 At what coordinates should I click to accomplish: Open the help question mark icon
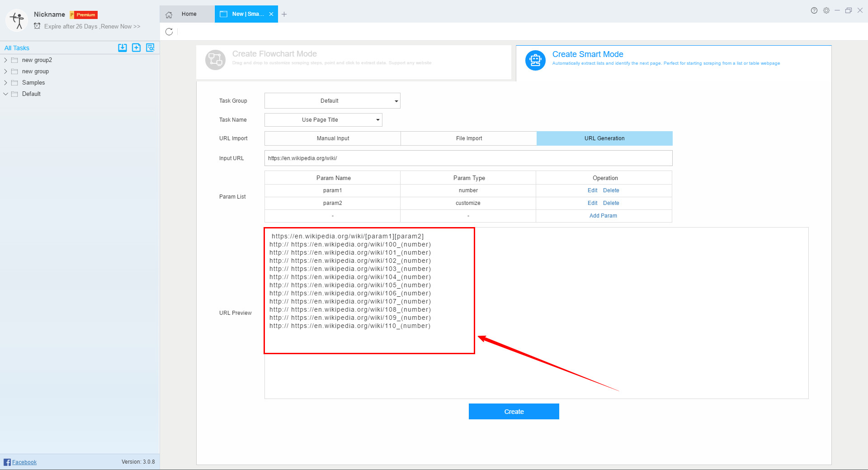pos(814,10)
